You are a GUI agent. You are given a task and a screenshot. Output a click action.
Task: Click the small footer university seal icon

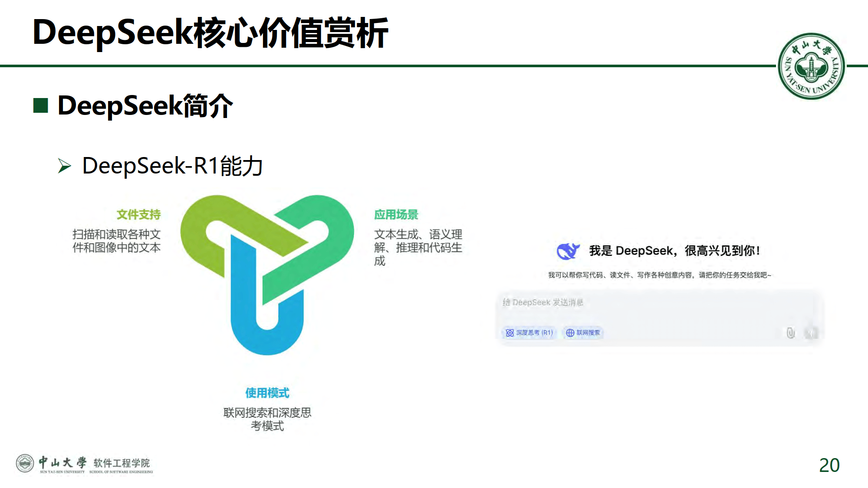coord(25,463)
